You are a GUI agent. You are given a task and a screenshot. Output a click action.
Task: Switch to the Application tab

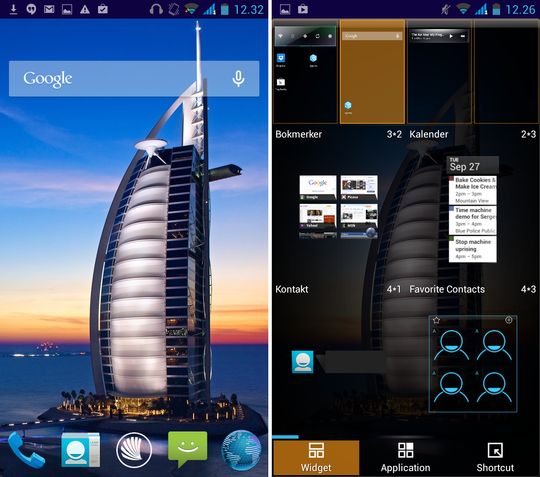coord(405,457)
